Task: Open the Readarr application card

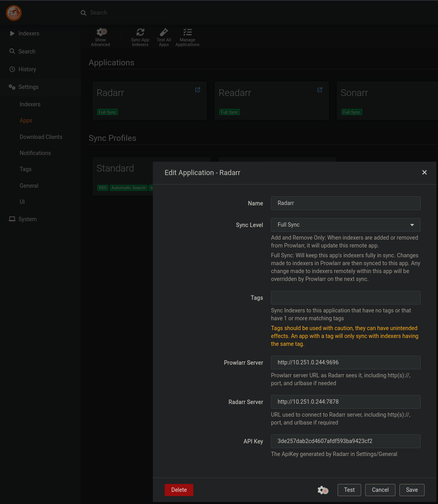Action: [272, 101]
